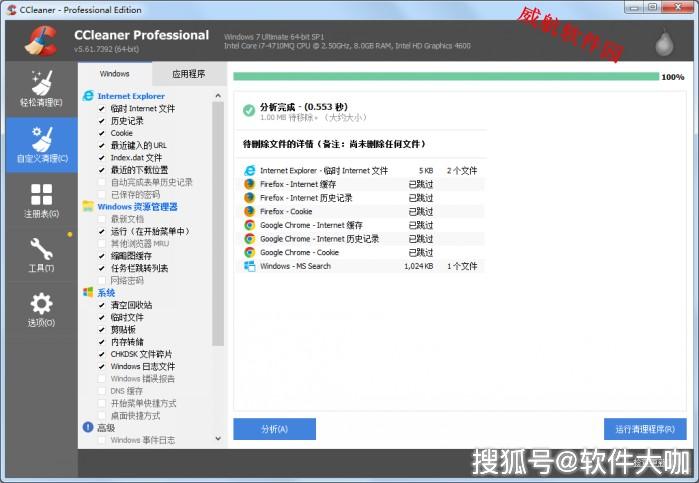The image size is (699, 483).
Task: Click Chrome icon beside Internet 缓存 row
Action: point(250,225)
